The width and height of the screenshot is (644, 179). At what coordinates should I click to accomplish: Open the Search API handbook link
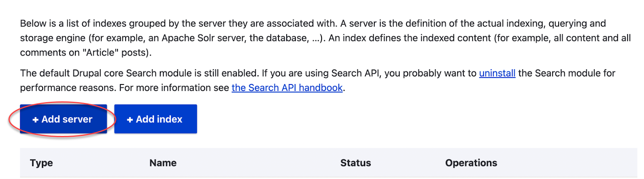tap(287, 88)
